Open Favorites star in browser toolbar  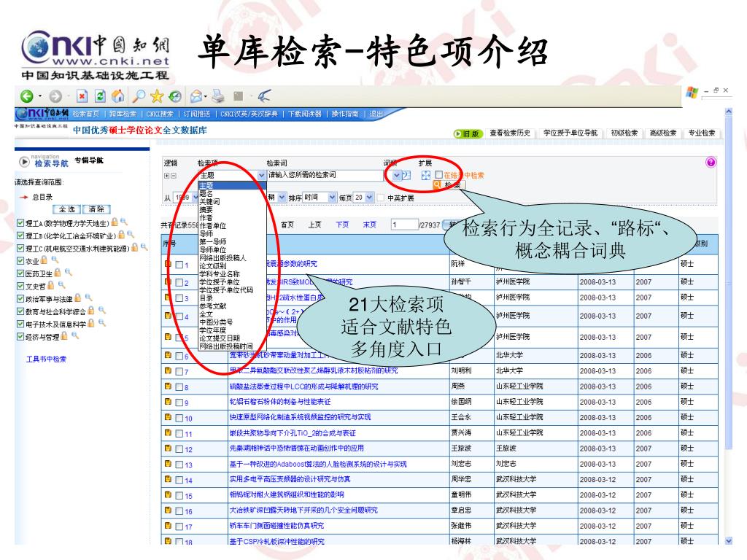pyautogui.click(x=157, y=96)
